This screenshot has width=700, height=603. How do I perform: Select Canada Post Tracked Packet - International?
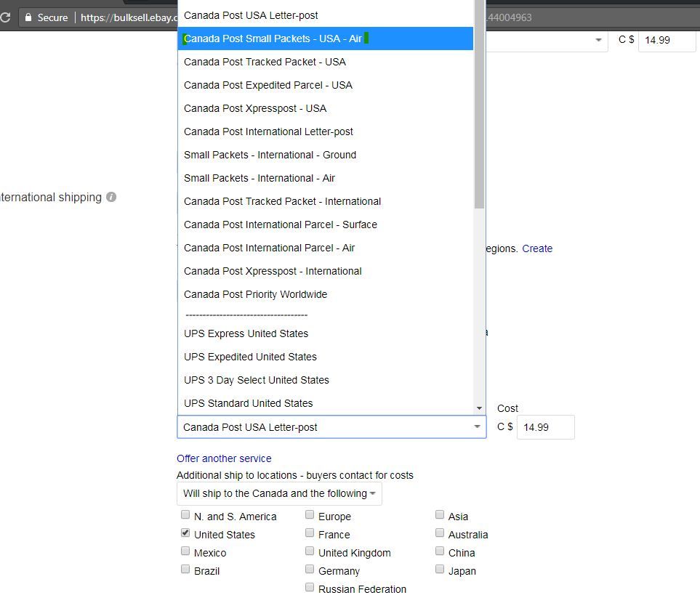[326, 201]
